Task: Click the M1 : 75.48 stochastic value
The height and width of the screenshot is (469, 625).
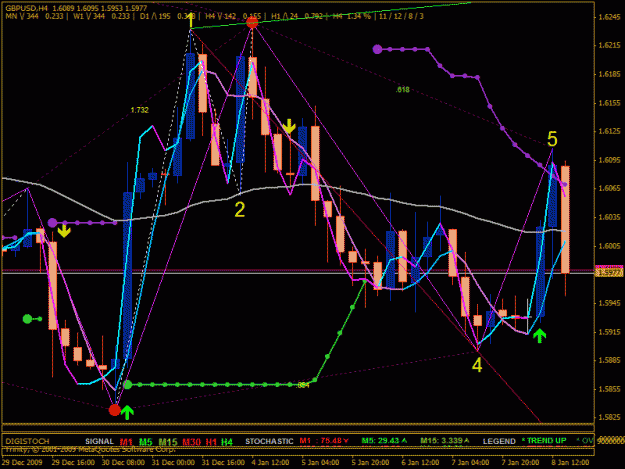Action: pos(324,440)
